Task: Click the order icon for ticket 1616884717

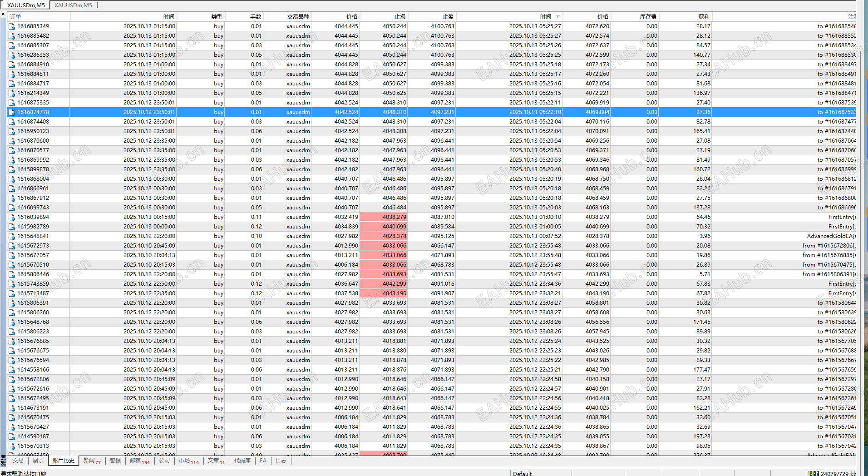Action: (12, 84)
